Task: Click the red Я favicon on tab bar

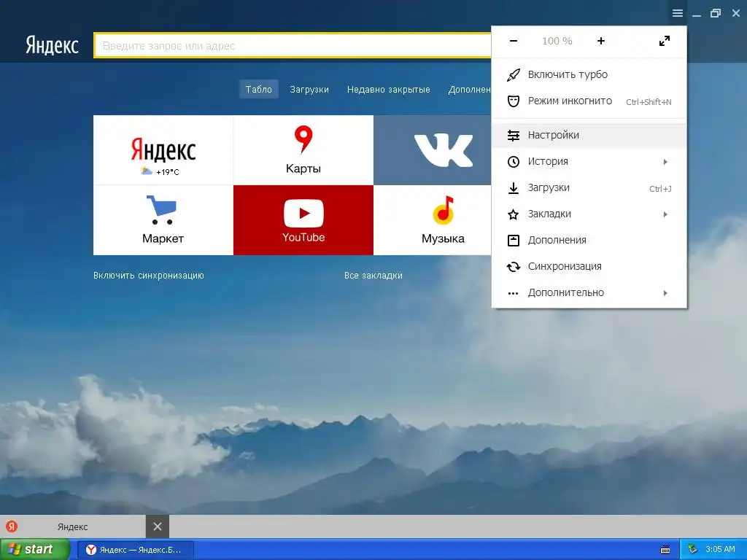Action: [12, 526]
